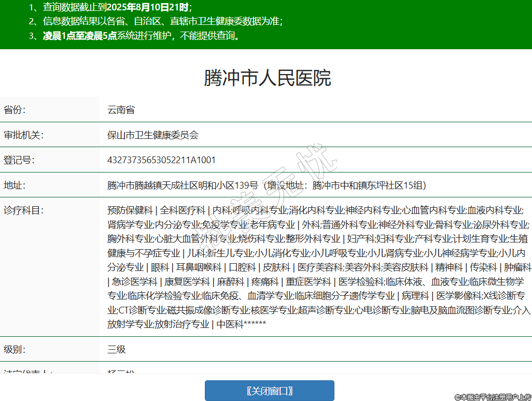Click the hospital title 腾冲市人民医院
532x401 pixels.
267,78
